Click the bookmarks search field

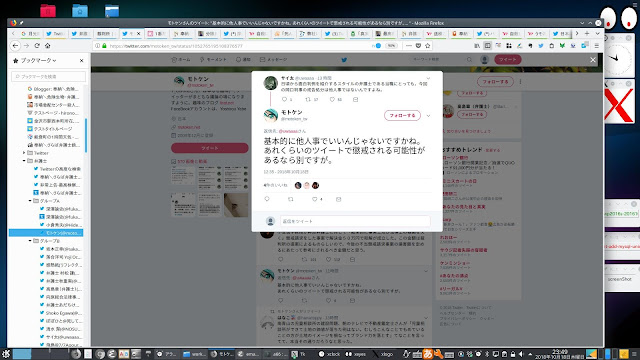click(x=49, y=76)
